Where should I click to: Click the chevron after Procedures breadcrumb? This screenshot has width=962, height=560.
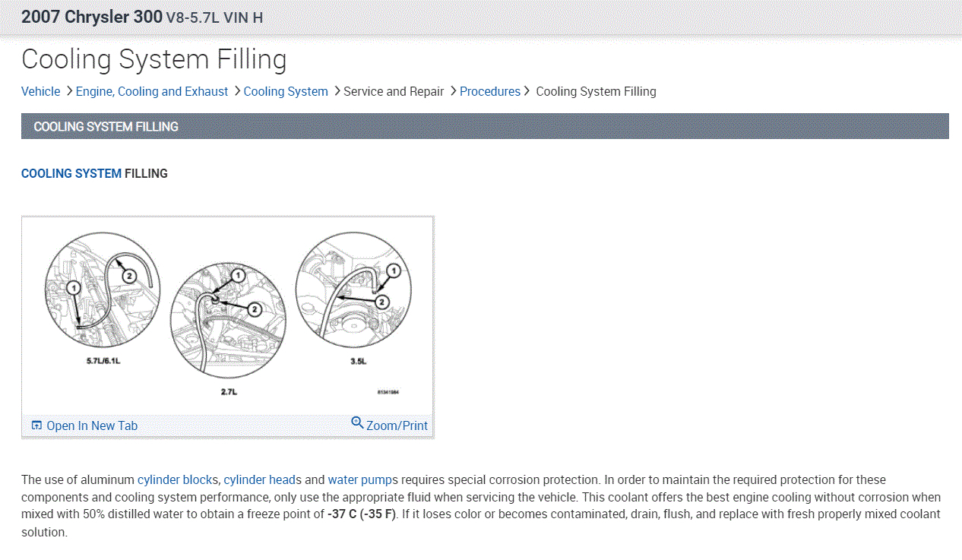(527, 91)
